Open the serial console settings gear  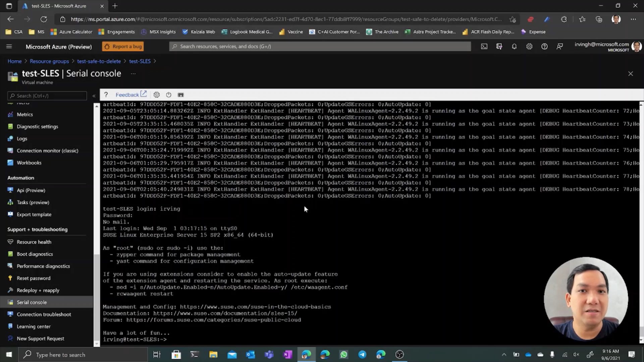157,95
